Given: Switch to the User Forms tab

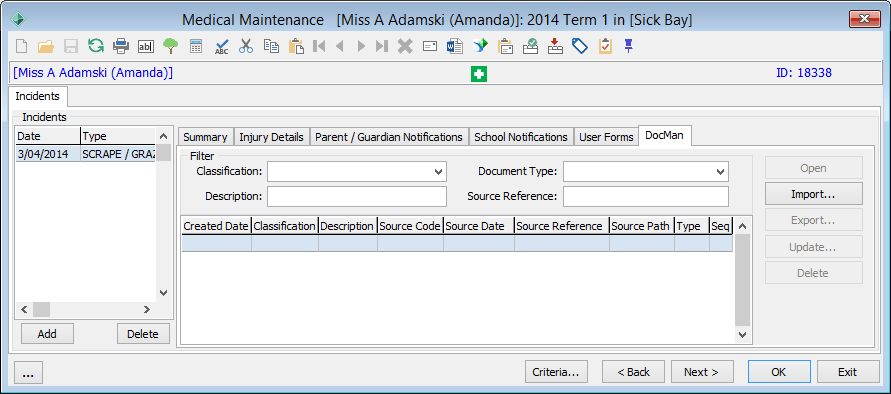Looking at the screenshot, I should (x=606, y=137).
